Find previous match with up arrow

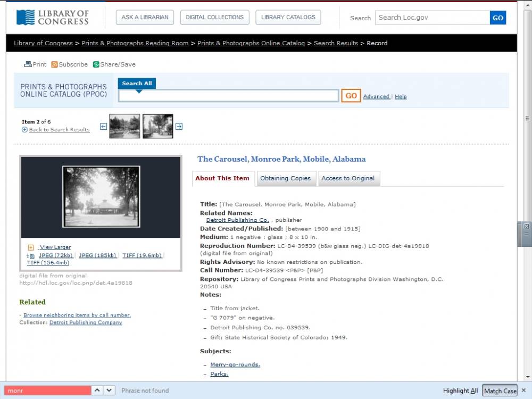[x=97, y=390]
